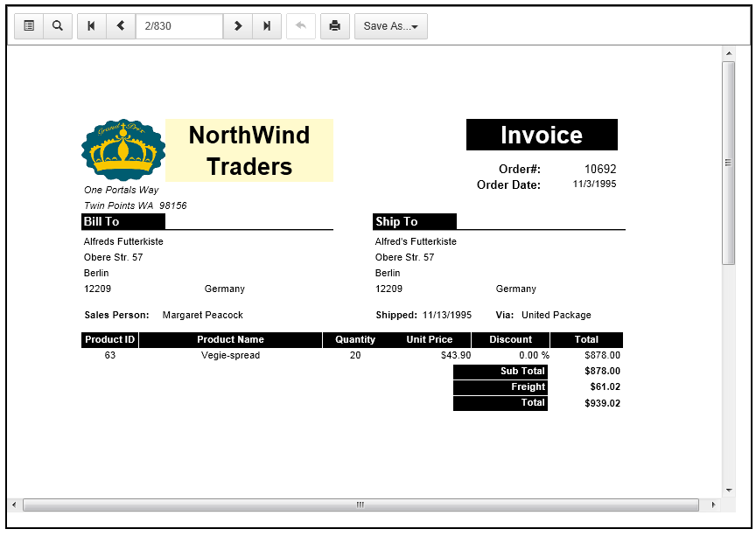This screenshot has width=756, height=536.
Task: Go to the previous page
Action: coord(121,26)
